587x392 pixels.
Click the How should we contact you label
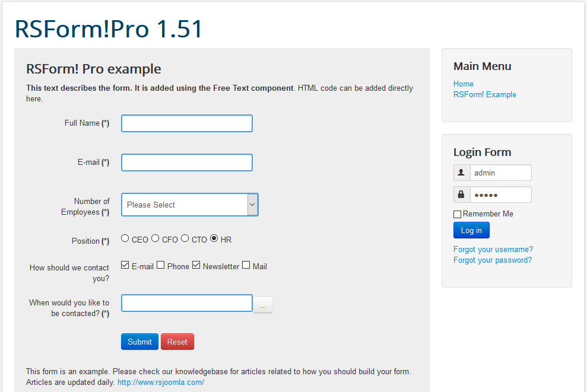(x=69, y=273)
